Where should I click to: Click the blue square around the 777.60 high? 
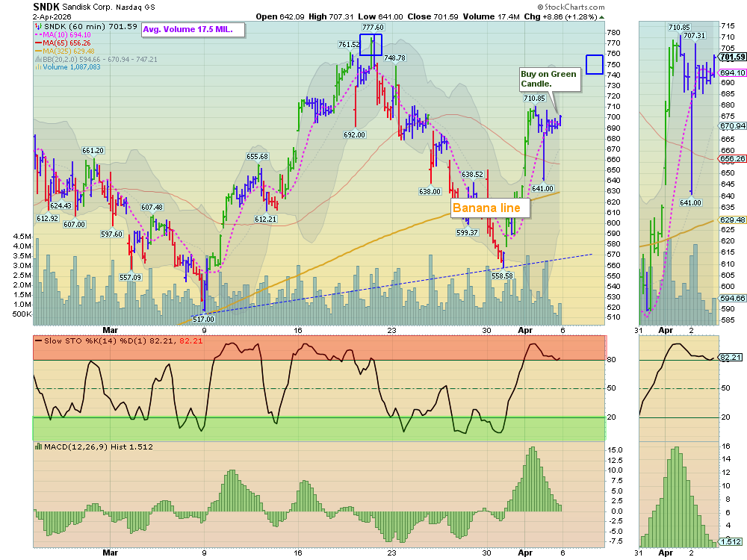(x=371, y=44)
